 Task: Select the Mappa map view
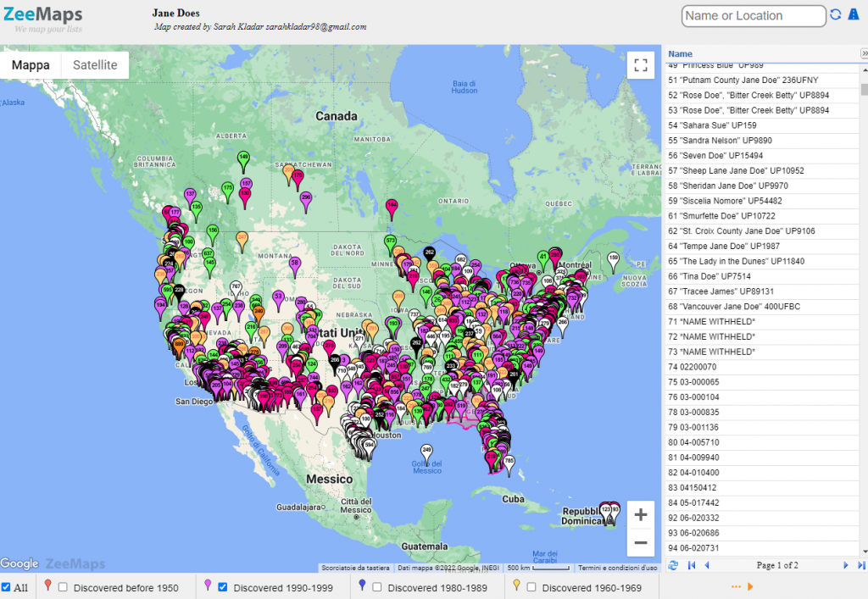31,65
